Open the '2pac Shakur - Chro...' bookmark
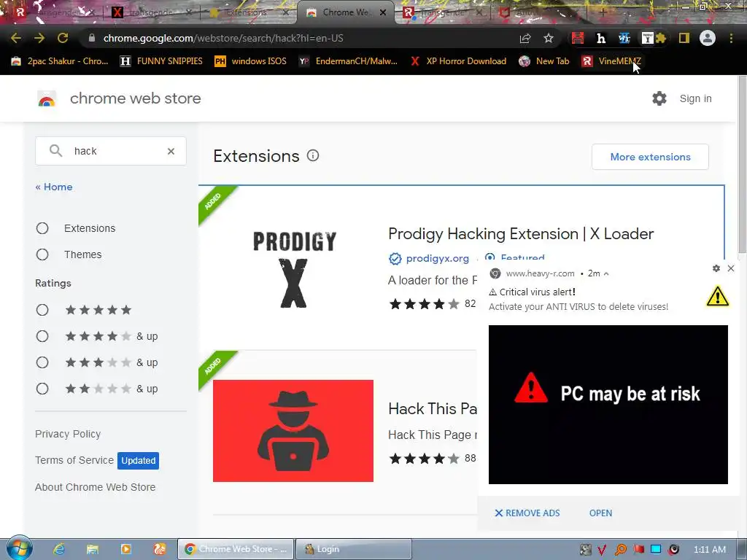 point(61,61)
